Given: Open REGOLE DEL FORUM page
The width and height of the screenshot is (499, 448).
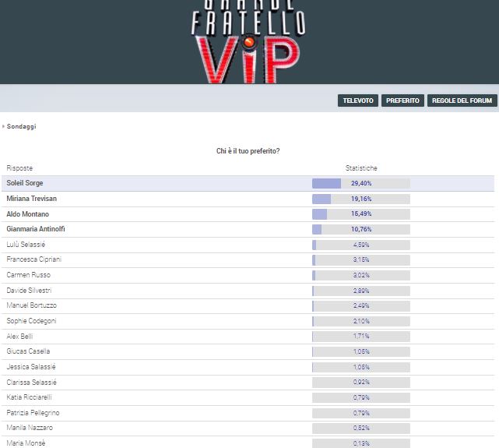Looking at the screenshot, I should (462, 101).
